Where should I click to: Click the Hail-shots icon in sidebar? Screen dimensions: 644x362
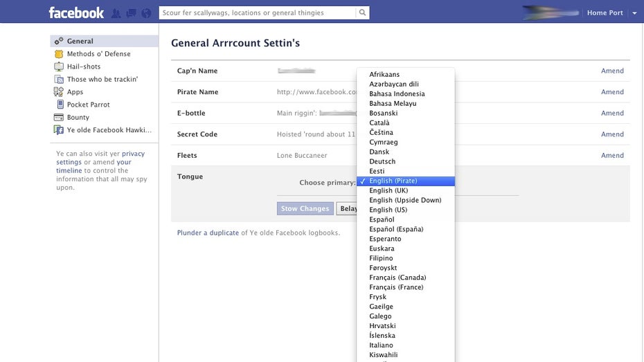point(59,66)
